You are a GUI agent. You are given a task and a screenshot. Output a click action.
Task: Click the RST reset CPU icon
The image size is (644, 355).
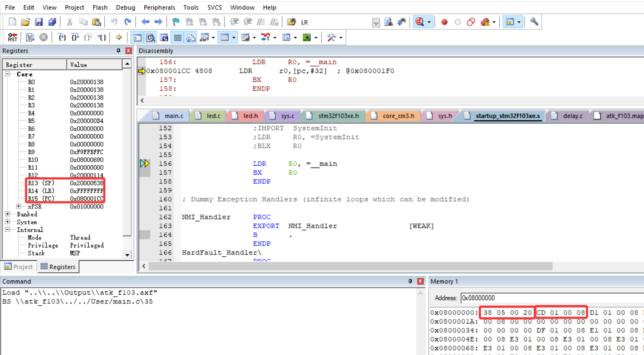coord(13,37)
